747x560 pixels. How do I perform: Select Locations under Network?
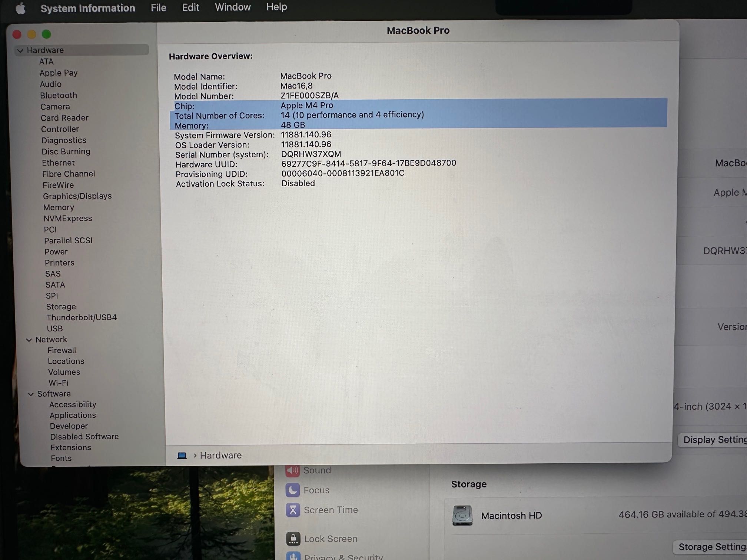coord(66,361)
